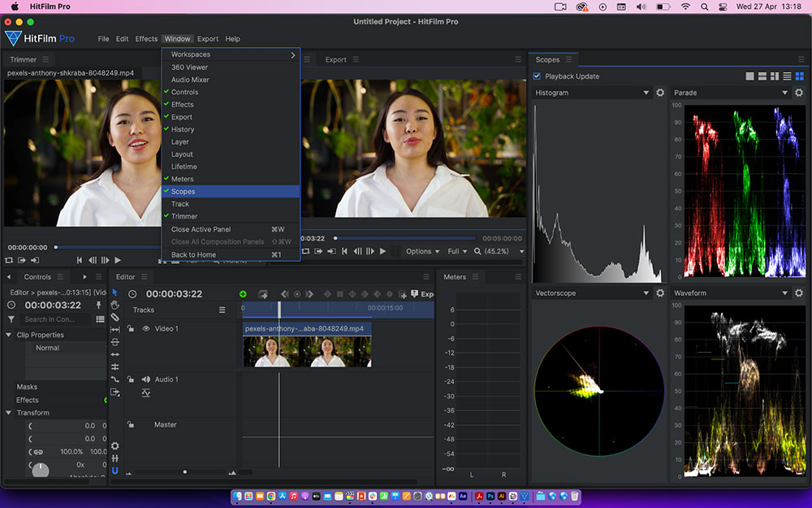Viewport: 812px width, 508px height.
Task: Open Vectorscope settings gear
Action: [660, 293]
